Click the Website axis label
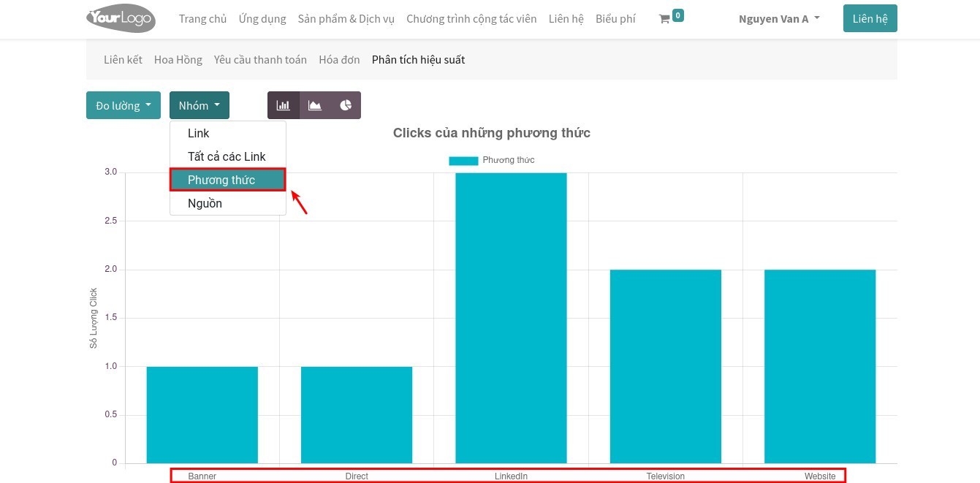The width and height of the screenshot is (980, 483). (x=820, y=476)
